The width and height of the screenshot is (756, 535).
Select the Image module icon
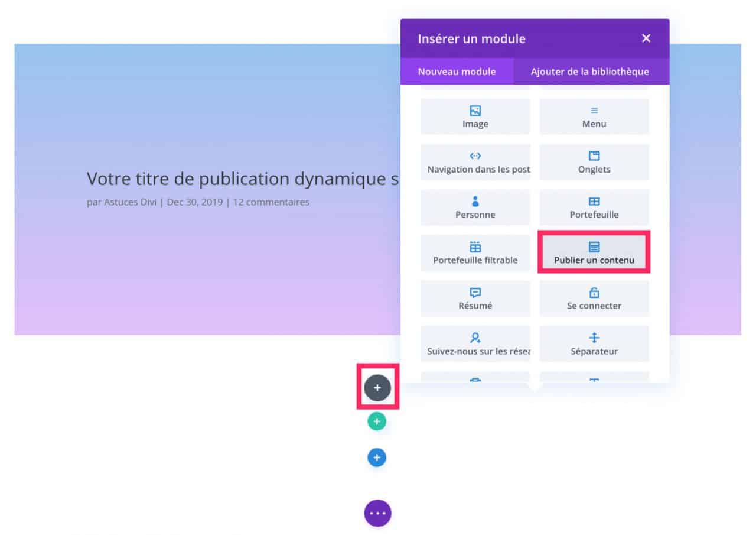(475, 116)
